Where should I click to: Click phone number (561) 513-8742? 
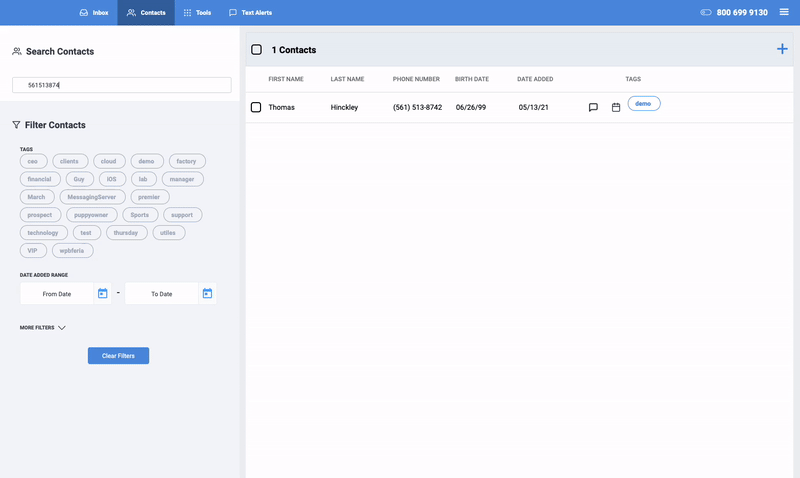click(x=417, y=107)
